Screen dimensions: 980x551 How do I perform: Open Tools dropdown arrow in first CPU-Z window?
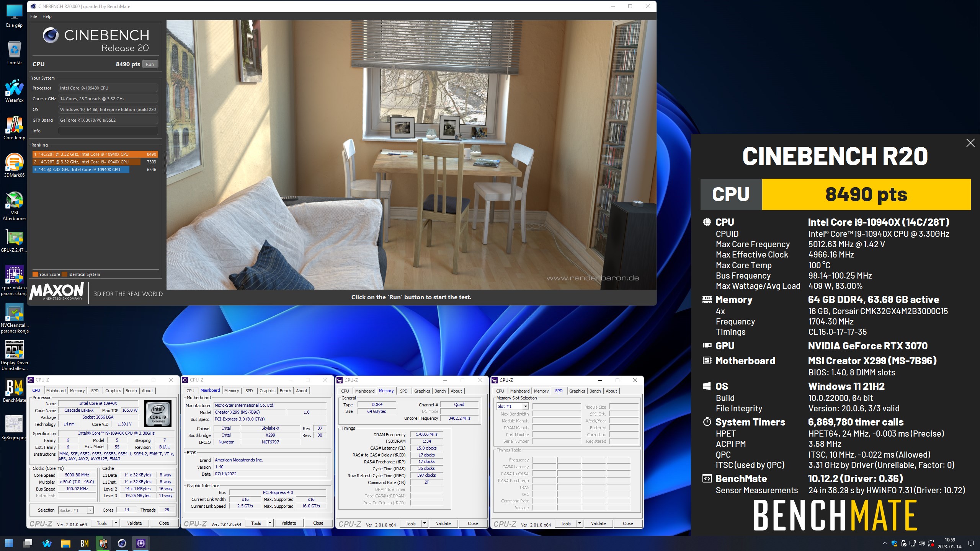pos(116,523)
